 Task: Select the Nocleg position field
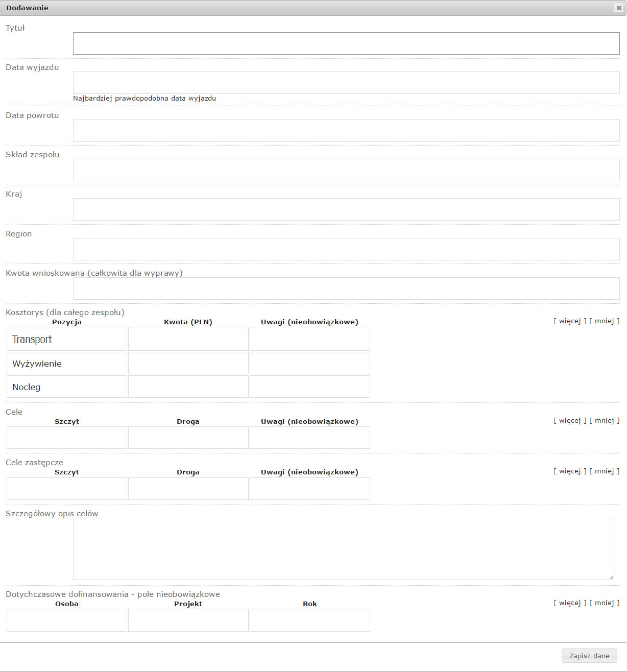(67, 387)
